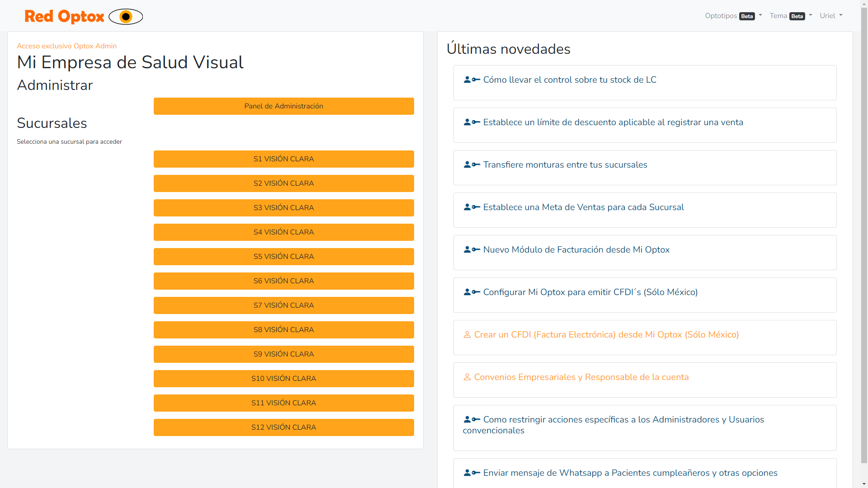Open the Uriel user menu

(831, 16)
